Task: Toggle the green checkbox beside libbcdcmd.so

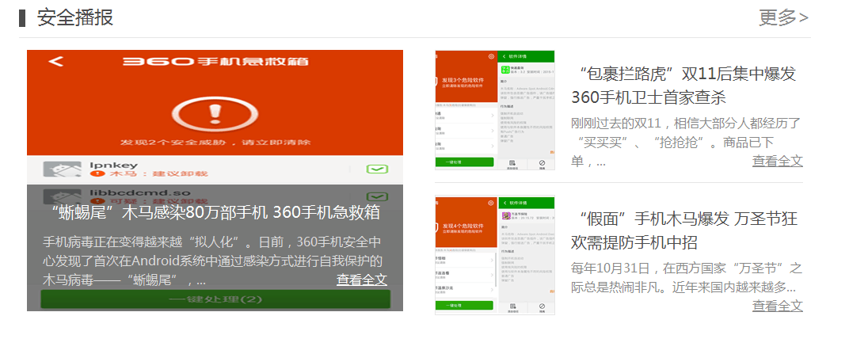Action: [x=377, y=196]
